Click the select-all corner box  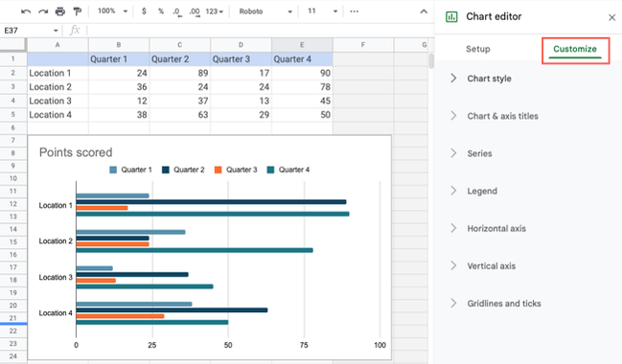[x=13, y=45]
